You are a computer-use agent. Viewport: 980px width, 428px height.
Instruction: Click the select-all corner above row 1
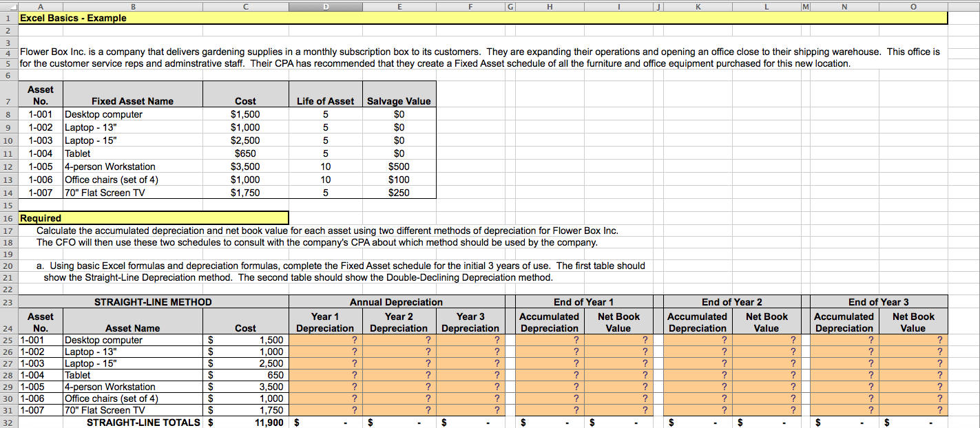point(8,6)
